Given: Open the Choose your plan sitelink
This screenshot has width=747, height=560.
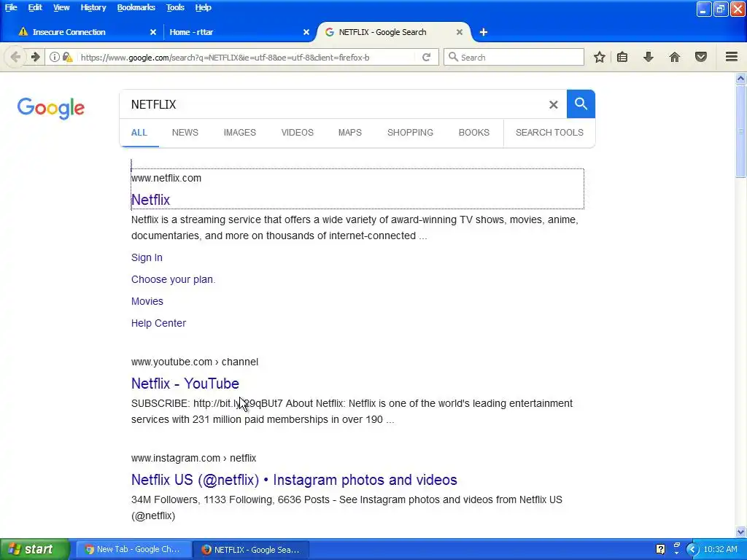Looking at the screenshot, I should (x=173, y=279).
